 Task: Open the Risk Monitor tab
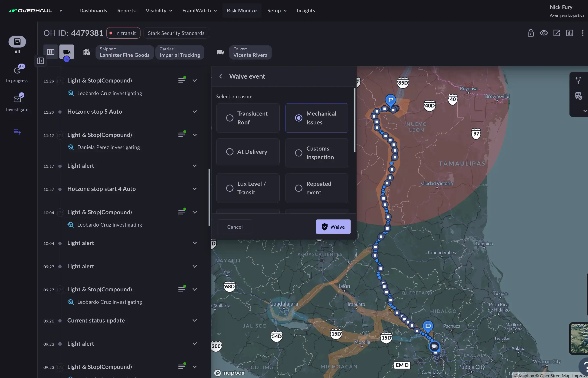tap(242, 11)
